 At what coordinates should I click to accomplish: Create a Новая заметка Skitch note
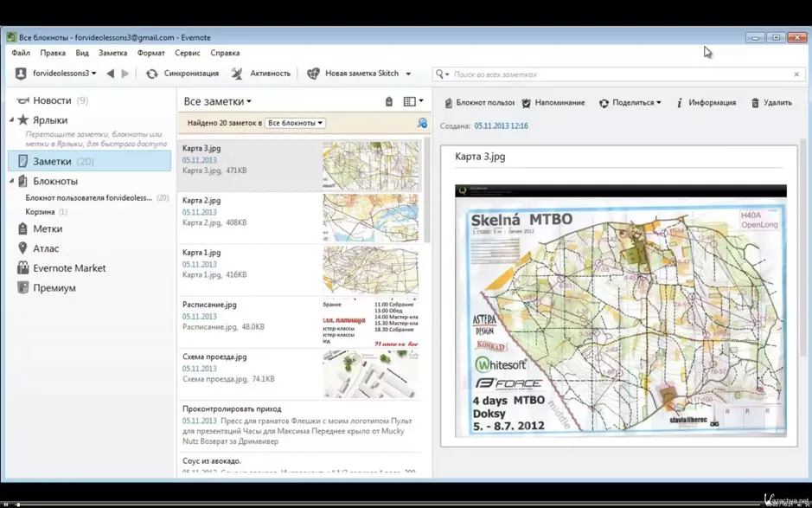pos(353,74)
